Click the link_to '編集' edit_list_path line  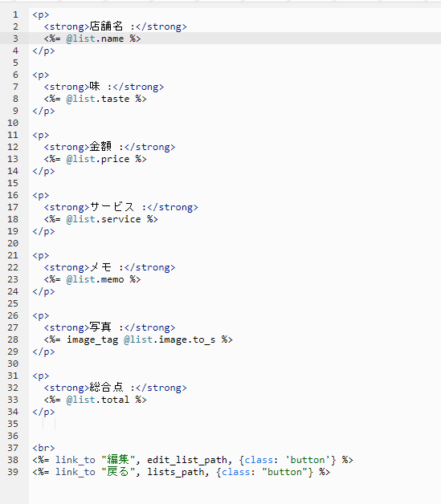pos(193,460)
